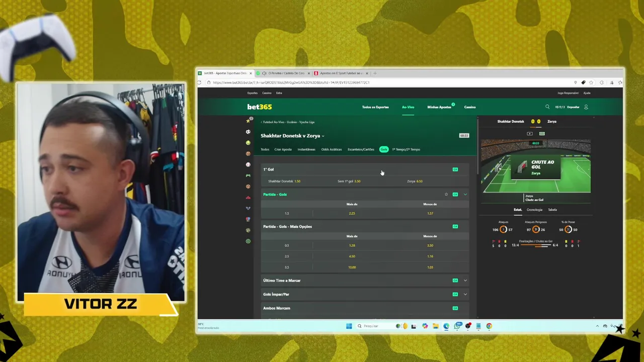Open Windows Start menu
The image size is (644, 362).
349,326
